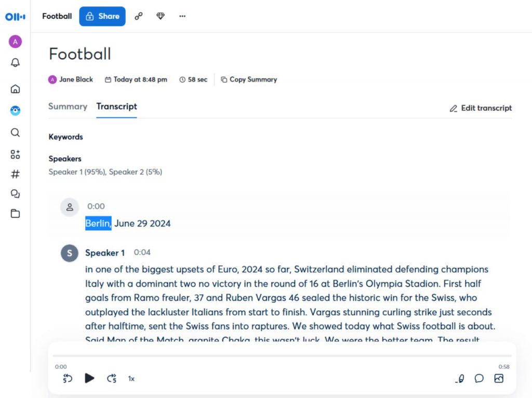Add a comment via speech bubble icon

(x=479, y=378)
